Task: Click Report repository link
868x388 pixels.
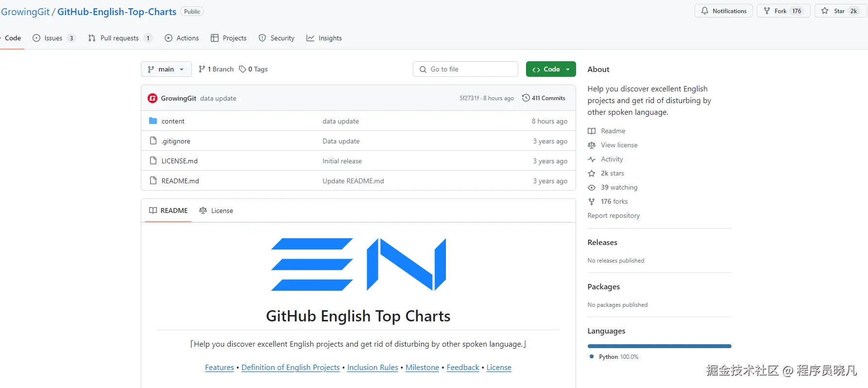Action: point(613,215)
